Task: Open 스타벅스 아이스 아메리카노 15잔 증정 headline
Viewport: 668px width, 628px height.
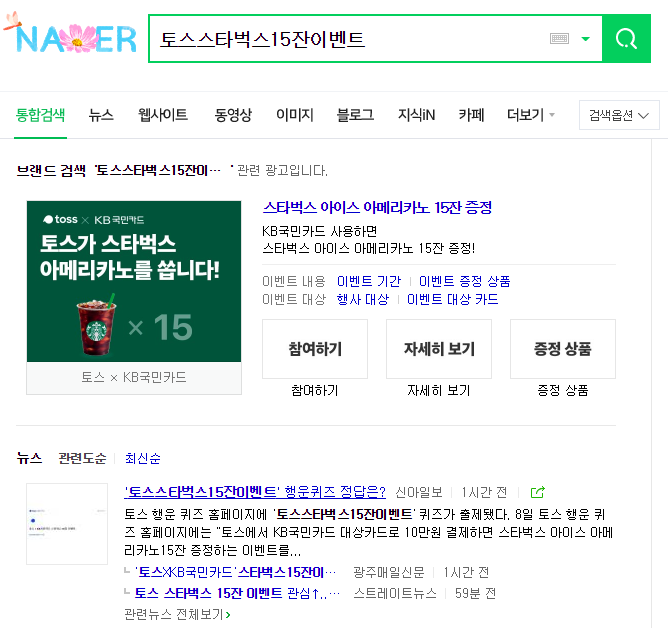Action: 377,208
